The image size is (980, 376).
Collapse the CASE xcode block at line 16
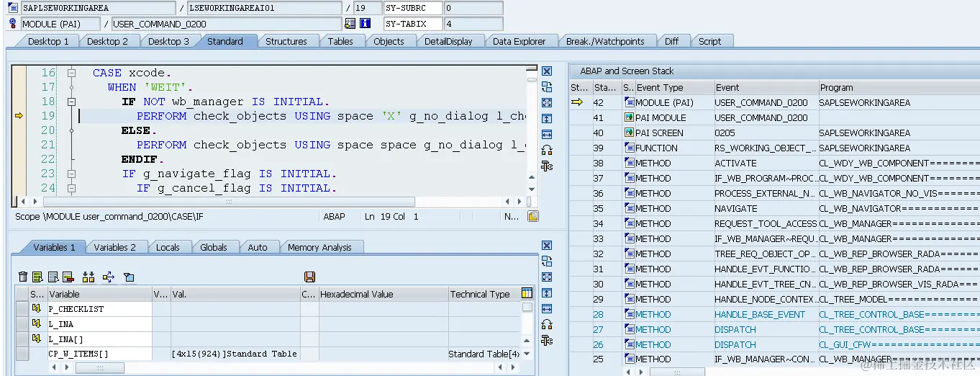click(x=71, y=73)
